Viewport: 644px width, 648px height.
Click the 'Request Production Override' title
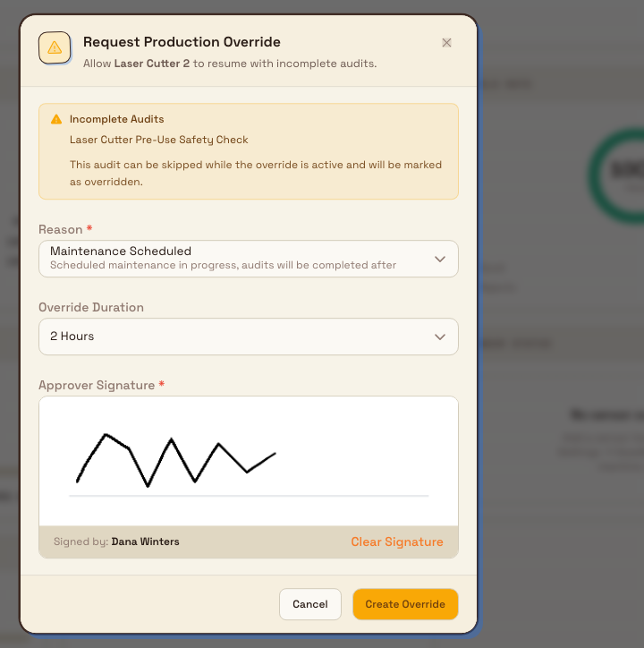[182, 42]
